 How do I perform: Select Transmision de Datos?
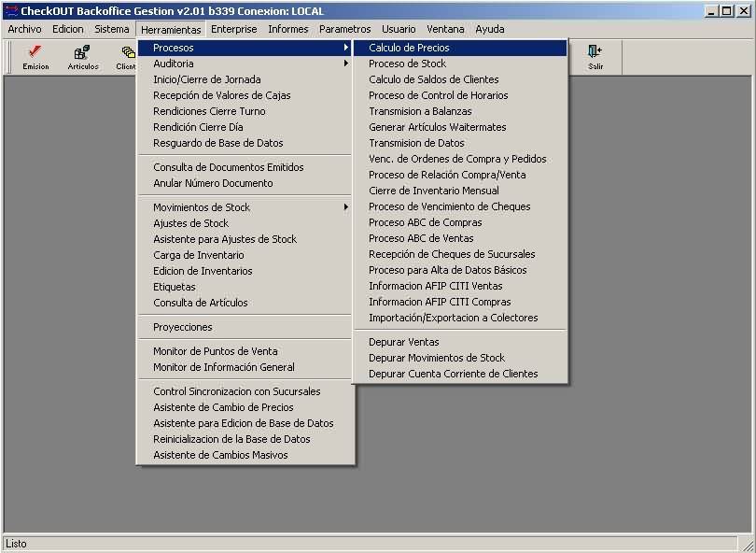pyautogui.click(x=460, y=143)
